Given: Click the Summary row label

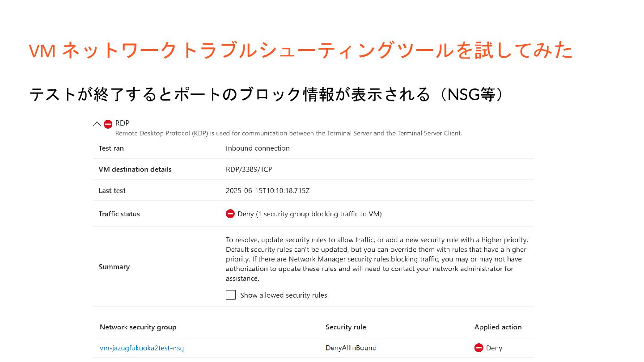Looking at the screenshot, I should (x=114, y=267).
